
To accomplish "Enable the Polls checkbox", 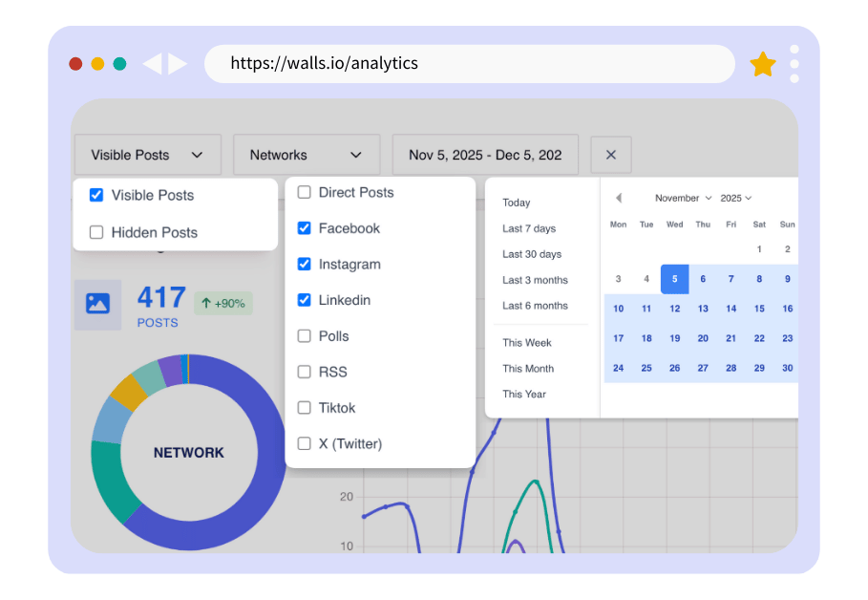I will coord(304,335).
